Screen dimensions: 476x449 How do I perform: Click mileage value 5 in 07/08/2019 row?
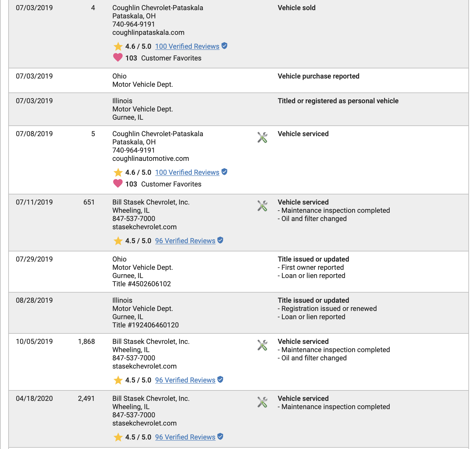[x=93, y=134]
